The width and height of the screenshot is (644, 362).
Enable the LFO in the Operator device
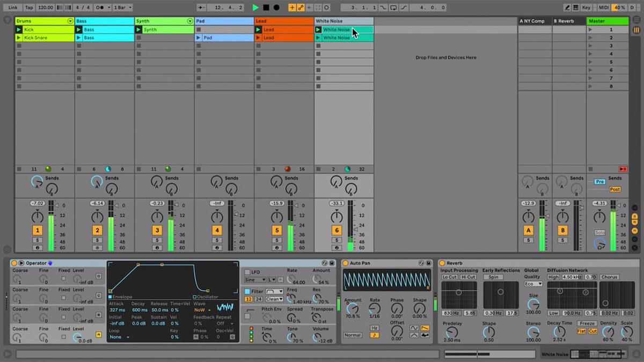247,272
